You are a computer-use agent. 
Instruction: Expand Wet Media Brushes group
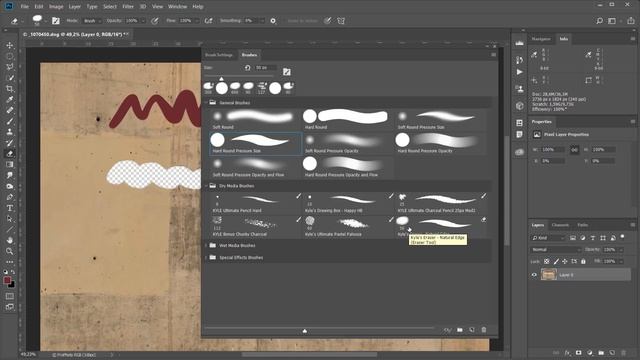coord(206,245)
